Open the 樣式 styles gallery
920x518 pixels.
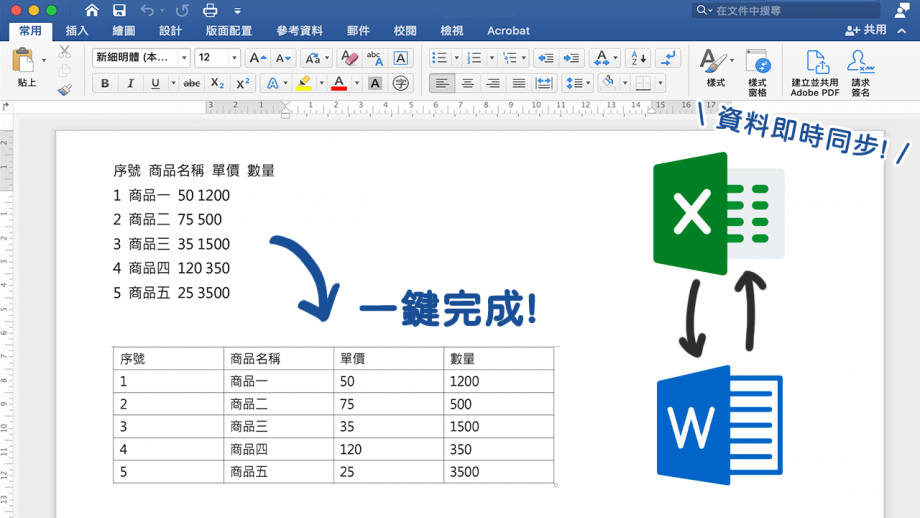click(x=716, y=67)
